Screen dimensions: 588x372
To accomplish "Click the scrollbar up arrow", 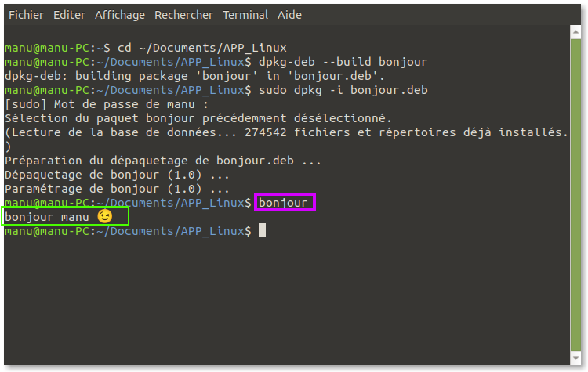I will [575, 32].
